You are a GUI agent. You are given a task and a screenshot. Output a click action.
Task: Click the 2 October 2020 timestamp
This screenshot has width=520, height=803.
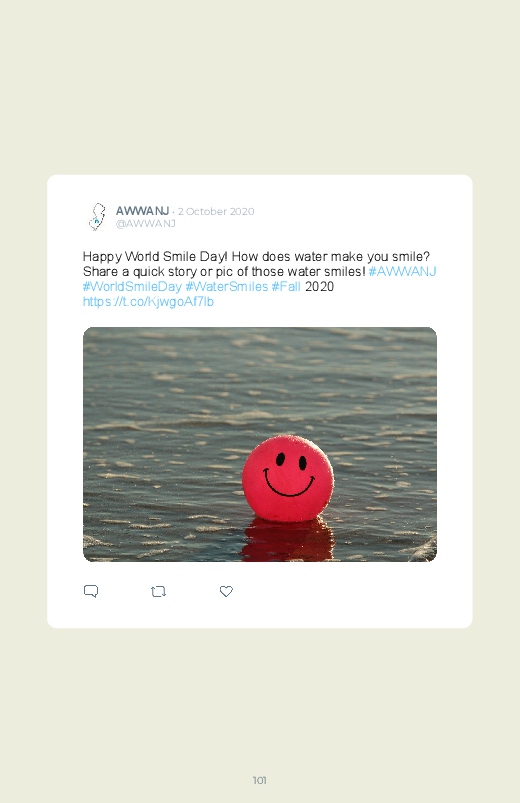(216, 212)
